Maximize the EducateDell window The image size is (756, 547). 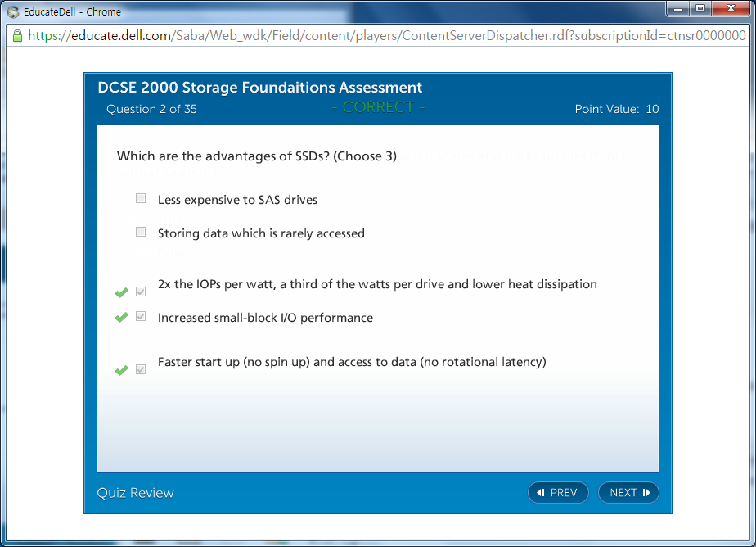(700, 9)
